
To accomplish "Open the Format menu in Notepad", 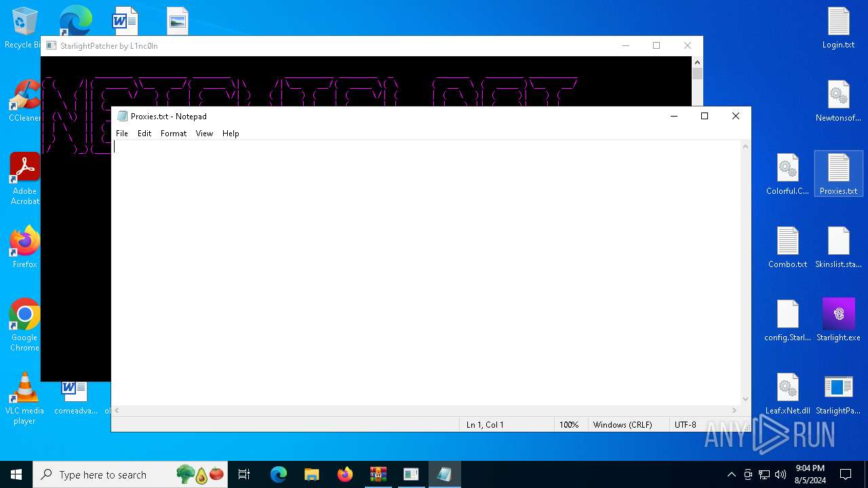I will coord(174,134).
